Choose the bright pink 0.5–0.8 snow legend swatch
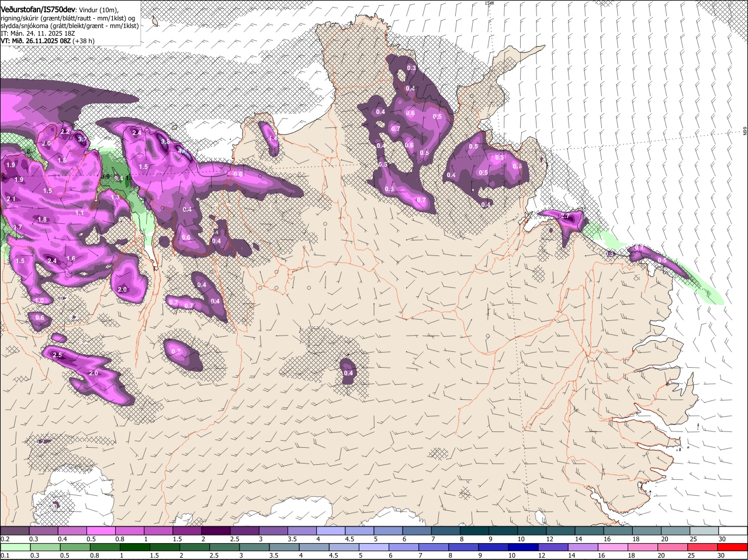 101,530
